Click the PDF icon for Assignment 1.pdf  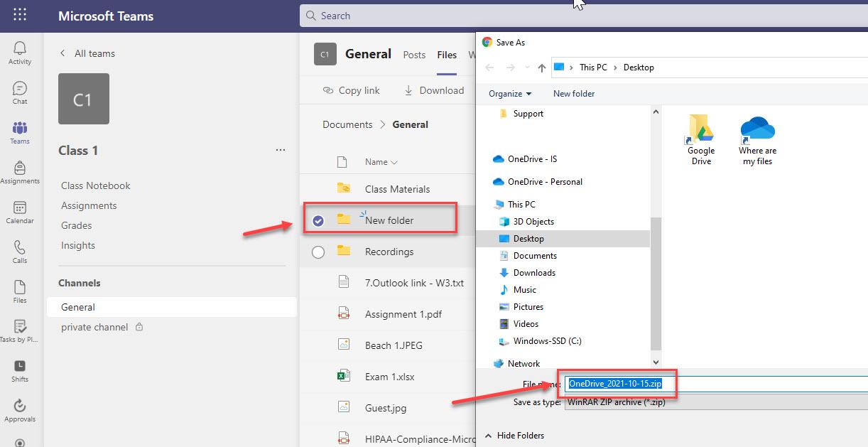pyautogui.click(x=344, y=314)
